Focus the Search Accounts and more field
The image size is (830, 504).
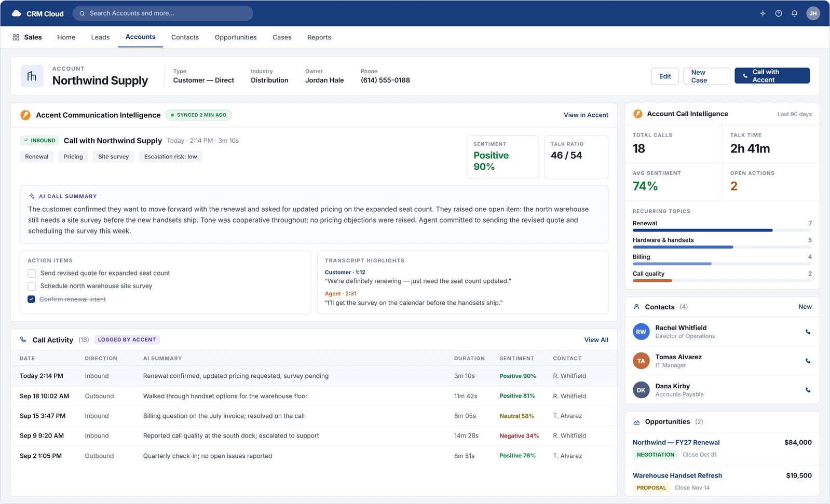(163, 13)
